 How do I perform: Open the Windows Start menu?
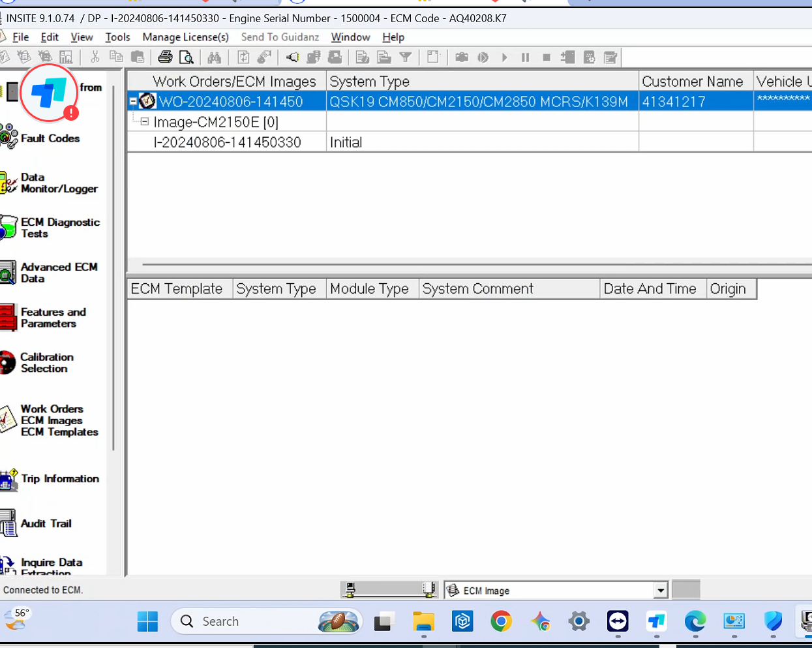tap(147, 621)
